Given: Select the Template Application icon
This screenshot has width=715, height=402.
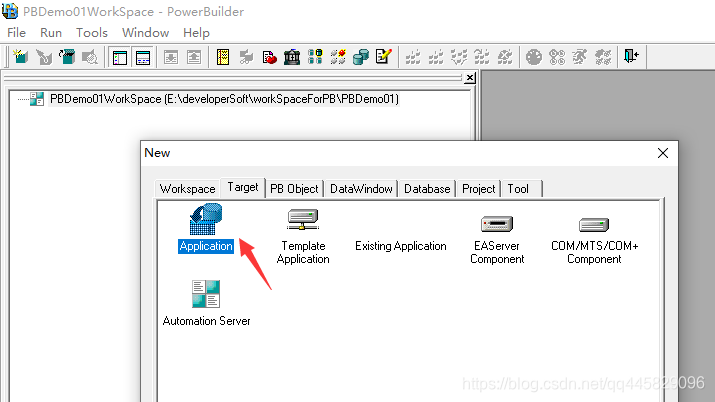Looking at the screenshot, I should pyautogui.click(x=303, y=219).
